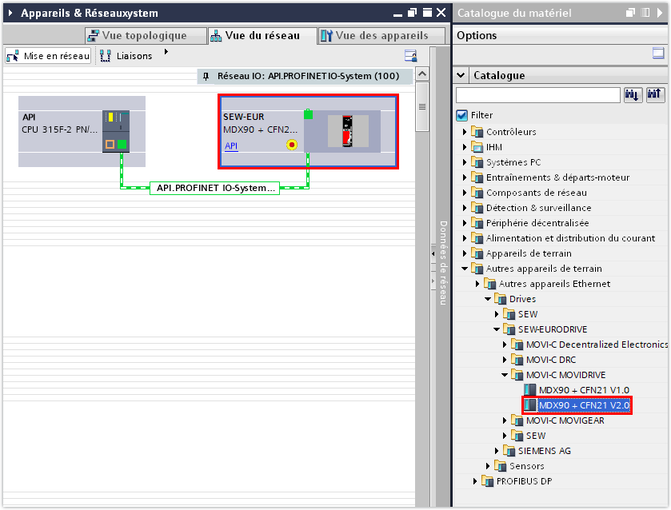Image resolution: width=671 pixels, height=510 pixels.
Task: Collapse the SEW-EURODRIVE folder
Action: [x=497, y=329]
